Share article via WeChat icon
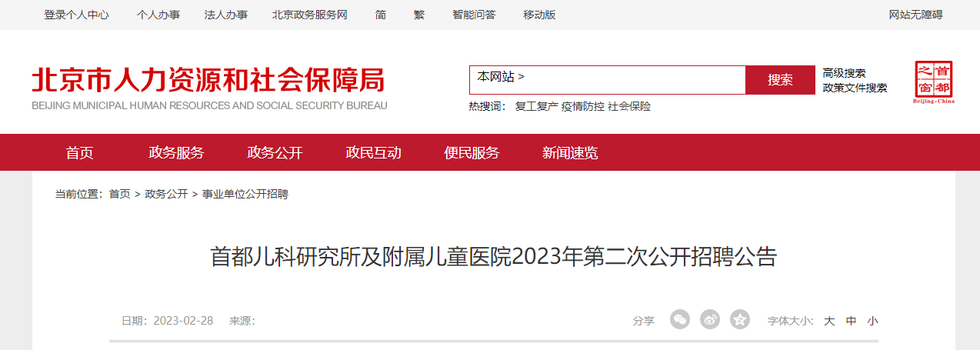 680,319
